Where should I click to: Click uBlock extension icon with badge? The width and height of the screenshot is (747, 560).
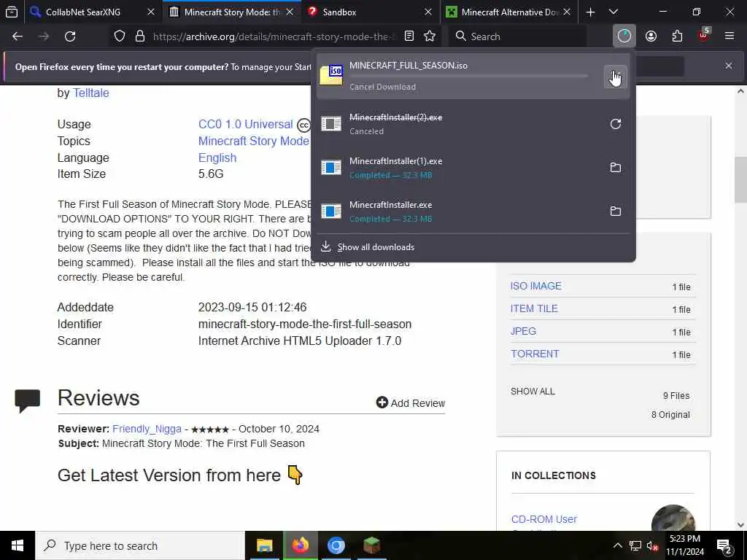[704, 35]
